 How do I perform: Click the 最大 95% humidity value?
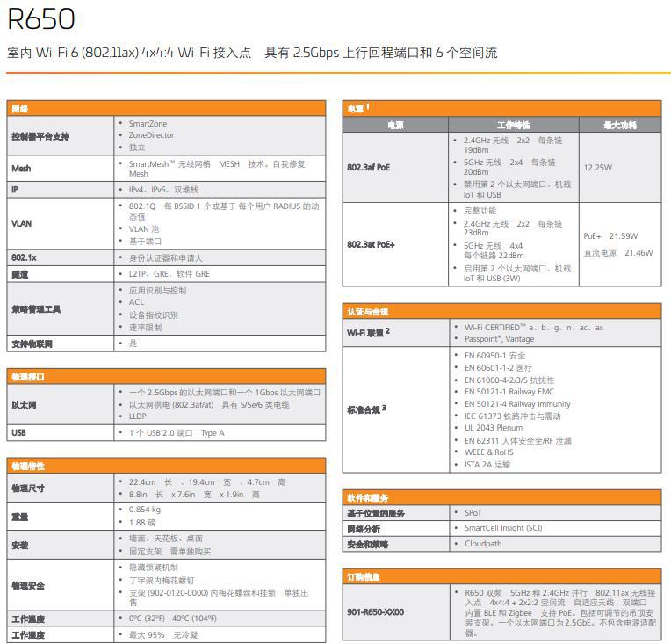pos(163,634)
